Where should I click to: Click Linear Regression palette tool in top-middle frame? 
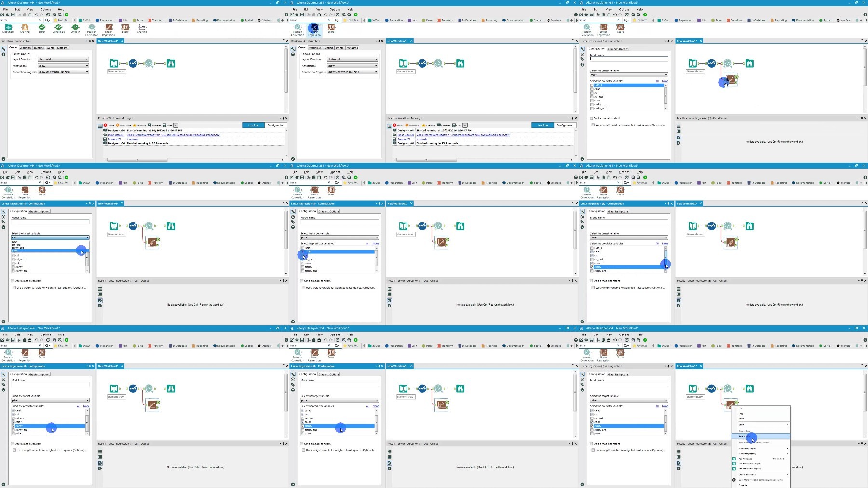click(x=314, y=29)
